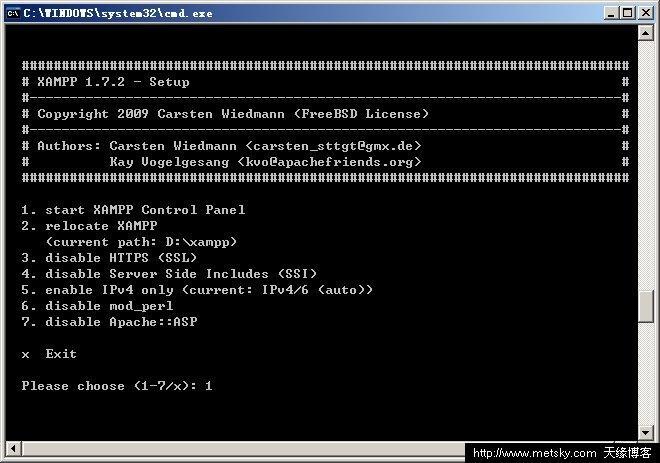Click option 4 disable Server Side Includes

coord(169,274)
